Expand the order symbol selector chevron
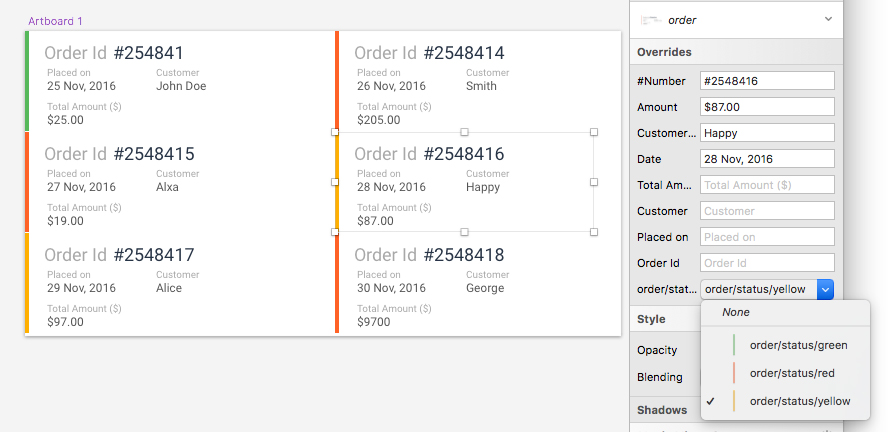888x432 pixels. point(828,19)
